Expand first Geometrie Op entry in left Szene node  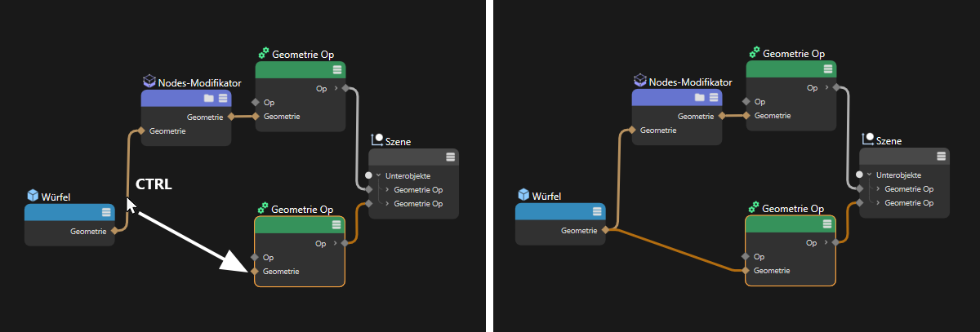pyautogui.click(x=388, y=189)
